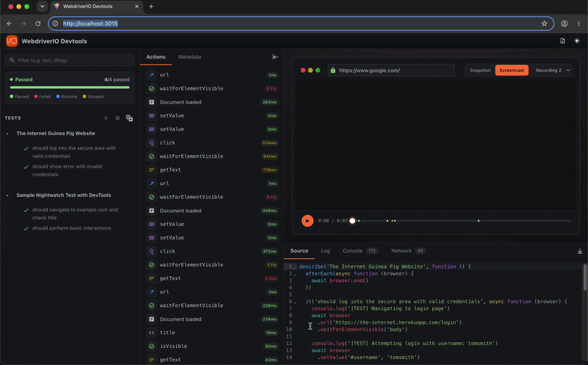This screenshot has height=365, width=588.
Task: Open the Source tab
Action: click(x=299, y=250)
